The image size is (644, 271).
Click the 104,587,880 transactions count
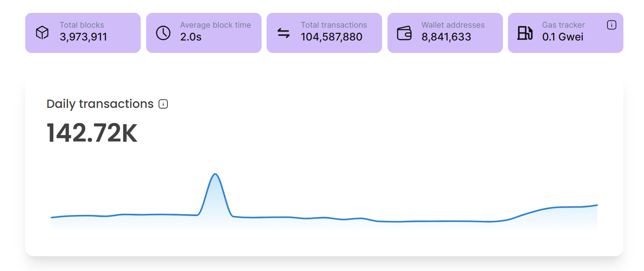point(331,37)
